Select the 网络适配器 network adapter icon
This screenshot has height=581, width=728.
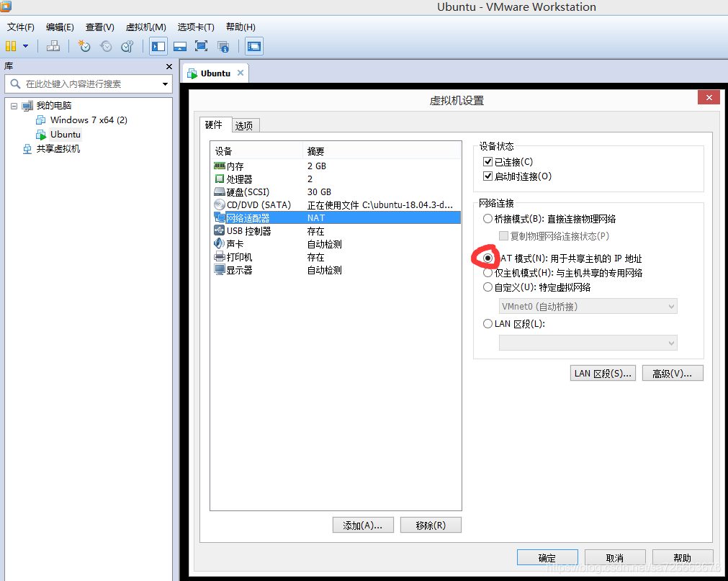[219, 217]
